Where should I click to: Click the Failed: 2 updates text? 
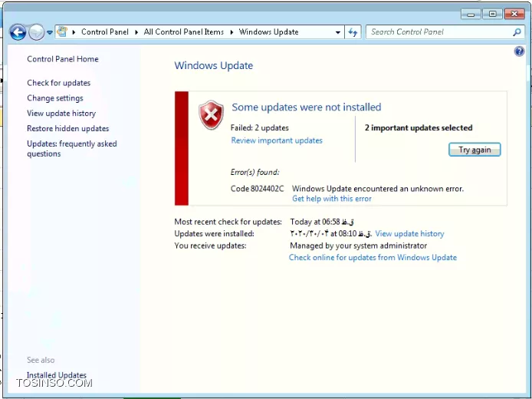(x=260, y=128)
